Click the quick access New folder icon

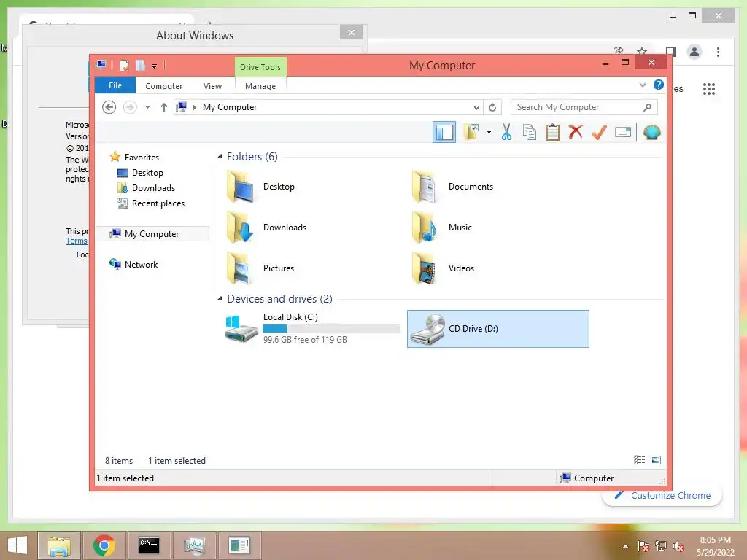pyautogui.click(x=140, y=65)
